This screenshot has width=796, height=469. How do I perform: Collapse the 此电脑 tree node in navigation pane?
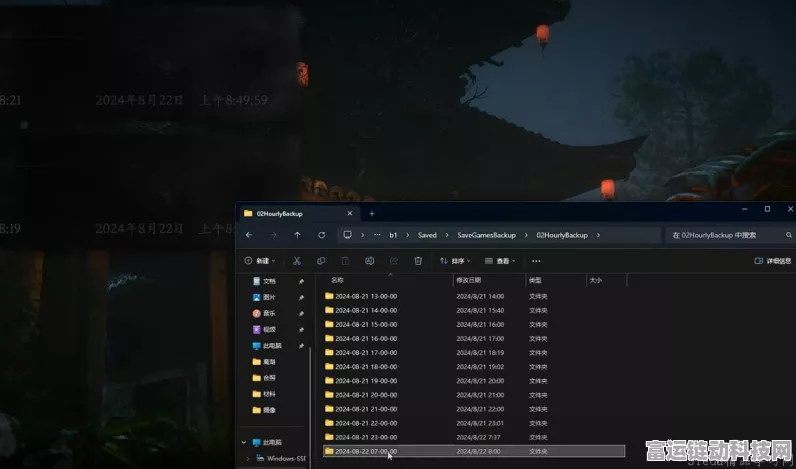[244, 443]
